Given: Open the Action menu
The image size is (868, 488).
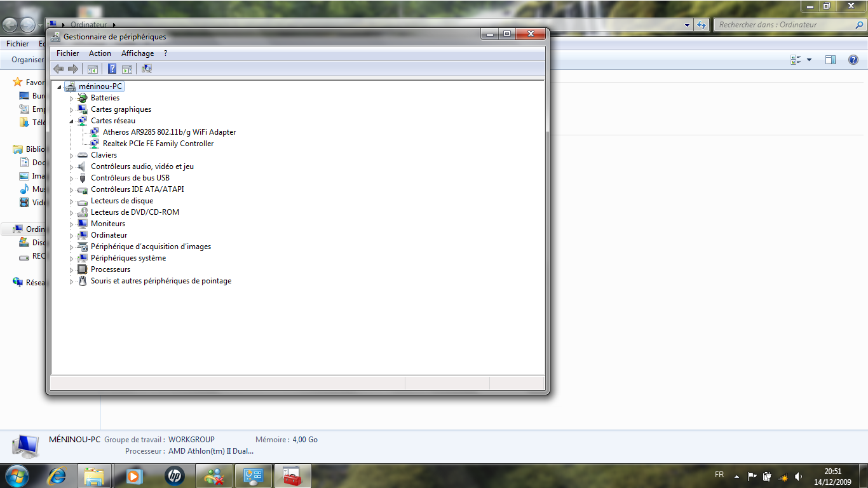Looking at the screenshot, I should tap(100, 53).
